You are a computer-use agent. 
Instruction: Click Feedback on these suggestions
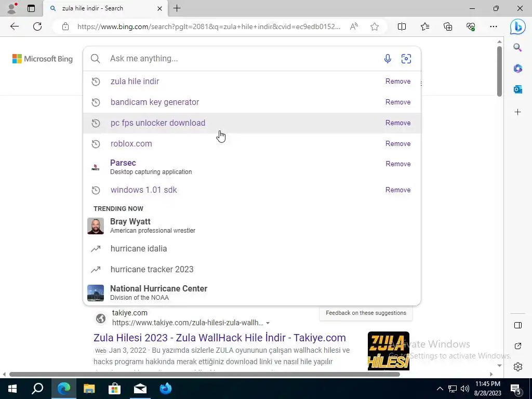366,313
